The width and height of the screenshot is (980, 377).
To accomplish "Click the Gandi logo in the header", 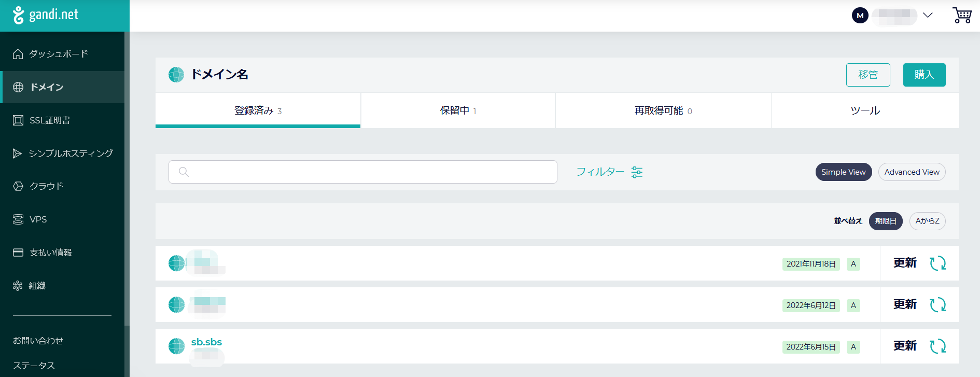I will 46,15.
